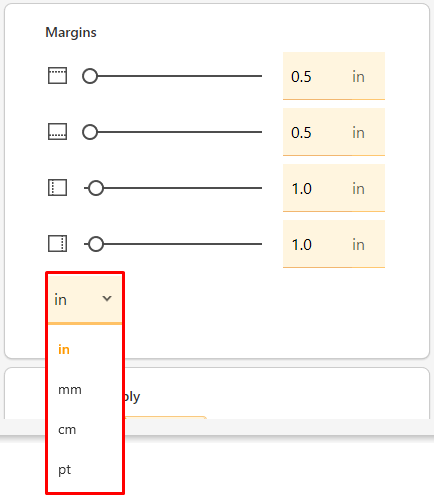434x504 pixels.
Task: Click the 'in' unit label of top margin field
Action: [x=358, y=77]
